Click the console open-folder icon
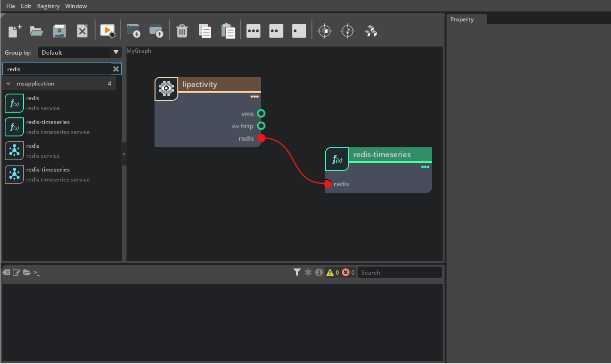611x364 pixels. tap(27, 272)
